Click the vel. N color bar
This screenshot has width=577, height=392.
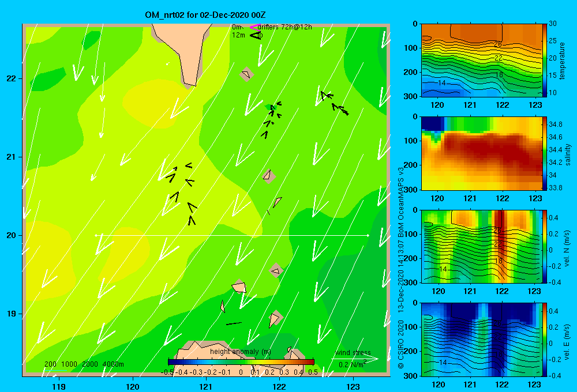(545, 246)
